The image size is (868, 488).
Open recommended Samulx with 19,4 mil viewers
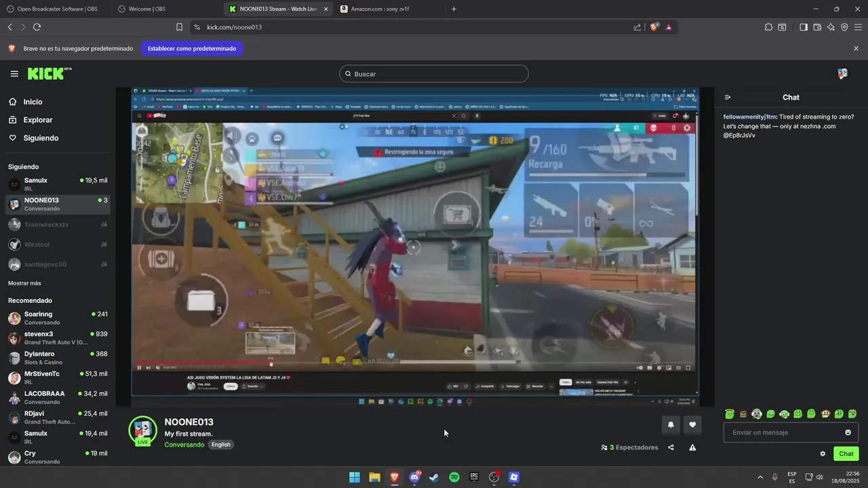coord(58,437)
